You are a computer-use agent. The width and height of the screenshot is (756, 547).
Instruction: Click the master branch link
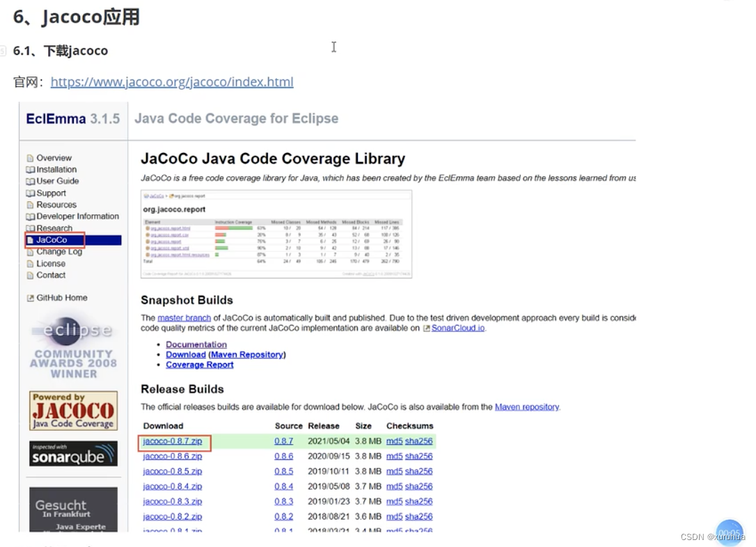(184, 317)
